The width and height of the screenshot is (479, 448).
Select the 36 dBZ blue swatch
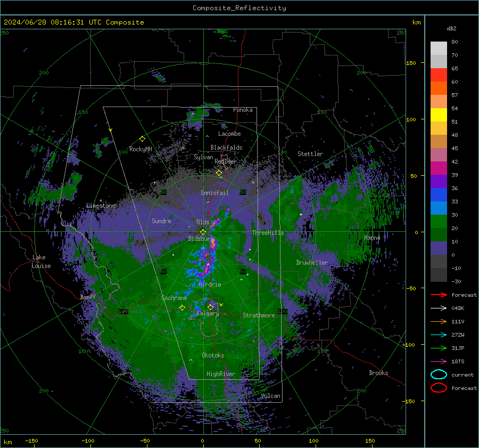pos(439,194)
